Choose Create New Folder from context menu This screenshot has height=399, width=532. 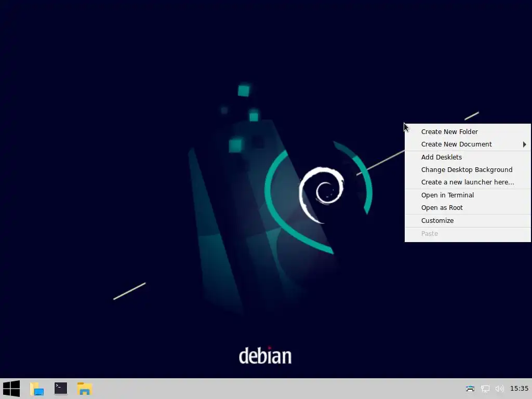[468, 131]
